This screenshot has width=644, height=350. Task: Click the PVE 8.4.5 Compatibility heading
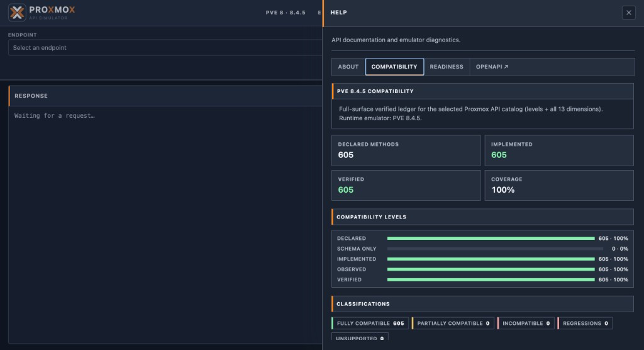coord(375,91)
